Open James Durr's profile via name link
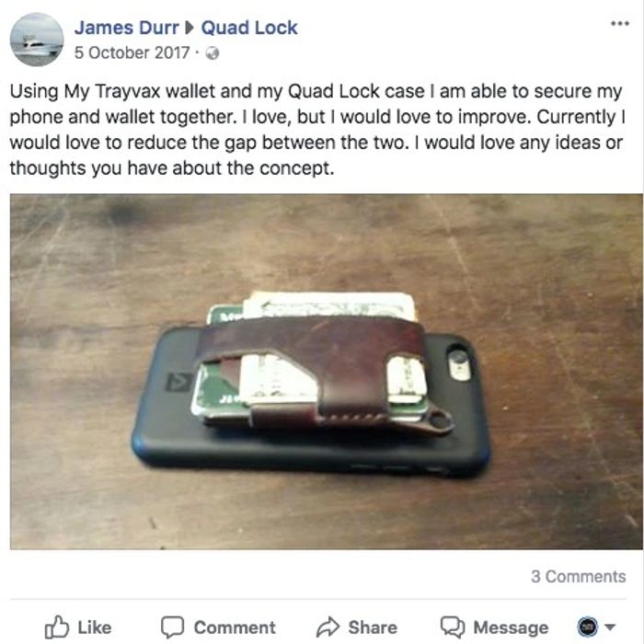The image size is (644, 644). [x=127, y=28]
